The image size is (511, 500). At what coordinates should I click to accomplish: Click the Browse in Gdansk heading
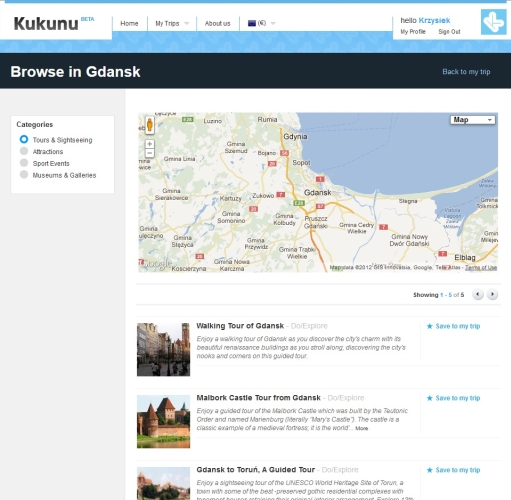(75, 72)
